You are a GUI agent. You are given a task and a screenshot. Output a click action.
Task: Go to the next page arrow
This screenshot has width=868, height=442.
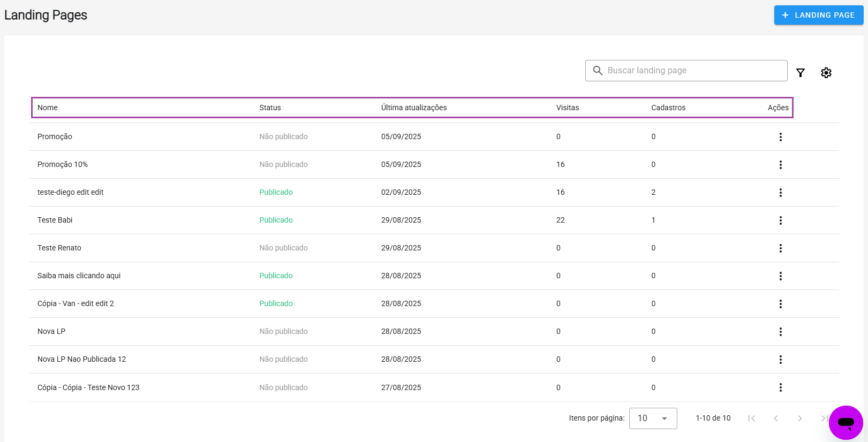(x=799, y=418)
